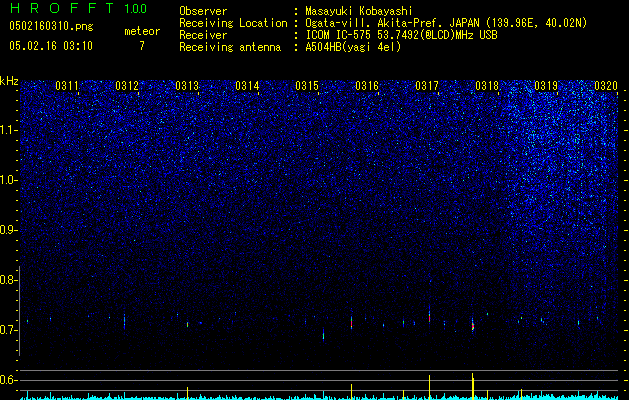This screenshot has width=629, height=400.
Task: Click the 'meteor' count label
Action: click(x=142, y=31)
